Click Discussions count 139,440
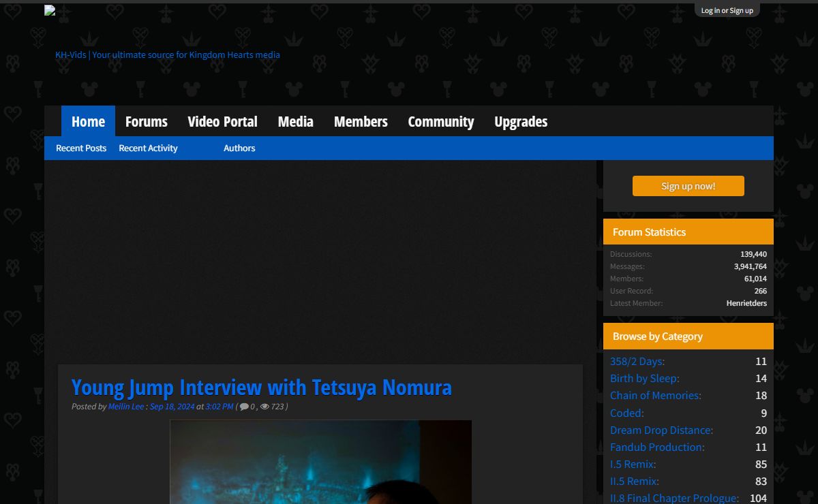Image resolution: width=818 pixels, height=504 pixels. (753, 254)
